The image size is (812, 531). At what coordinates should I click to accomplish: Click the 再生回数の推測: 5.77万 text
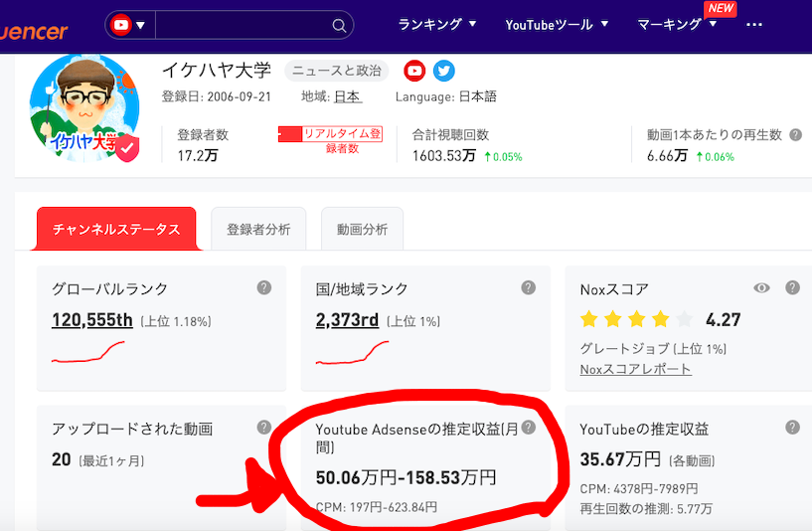click(646, 509)
